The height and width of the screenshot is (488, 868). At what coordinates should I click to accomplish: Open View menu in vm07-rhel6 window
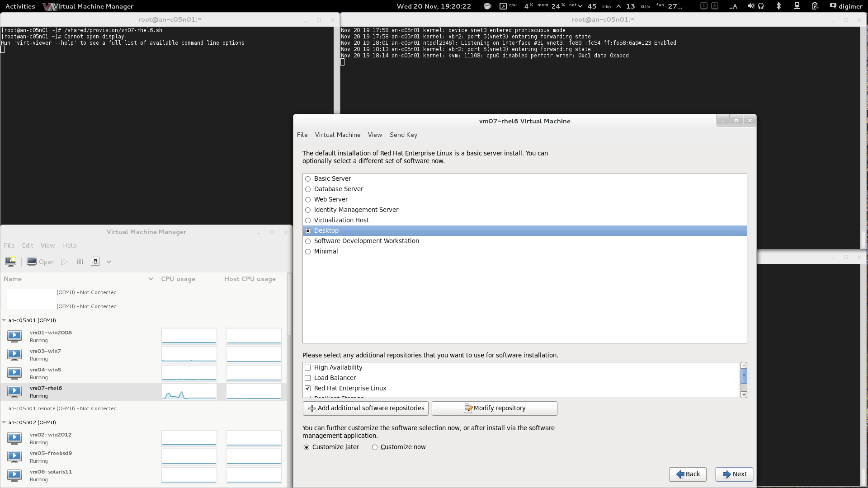pyautogui.click(x=375, y=135)
